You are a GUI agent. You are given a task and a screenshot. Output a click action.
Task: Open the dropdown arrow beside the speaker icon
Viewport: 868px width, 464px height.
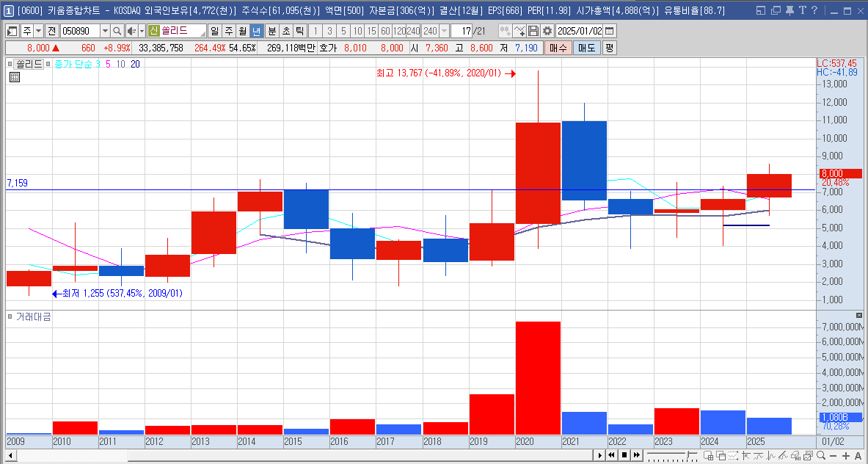[x=142, y=31]
